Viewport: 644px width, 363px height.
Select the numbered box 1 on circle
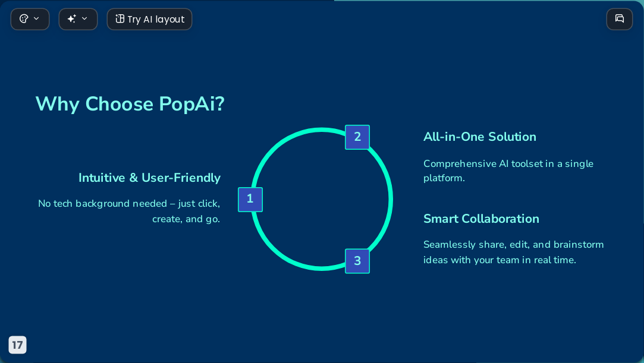250,200
